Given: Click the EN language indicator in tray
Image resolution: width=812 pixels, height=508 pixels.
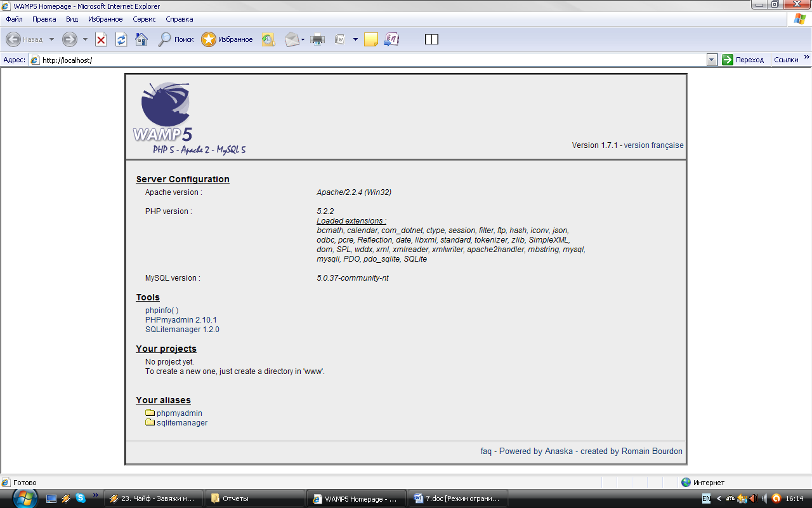Looking at the screenshot, I should pos(706,498).
